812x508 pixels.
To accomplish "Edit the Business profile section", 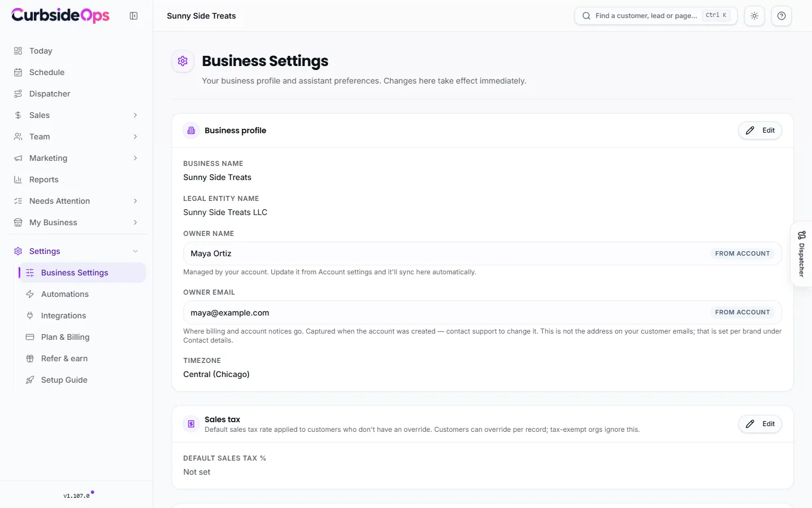I will (x=760, y=130).
